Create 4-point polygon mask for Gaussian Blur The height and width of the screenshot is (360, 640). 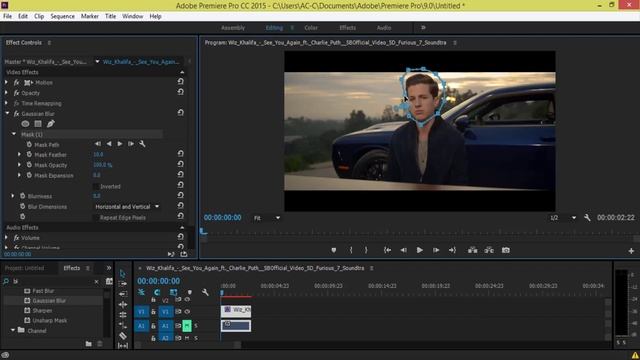[38, 124]
